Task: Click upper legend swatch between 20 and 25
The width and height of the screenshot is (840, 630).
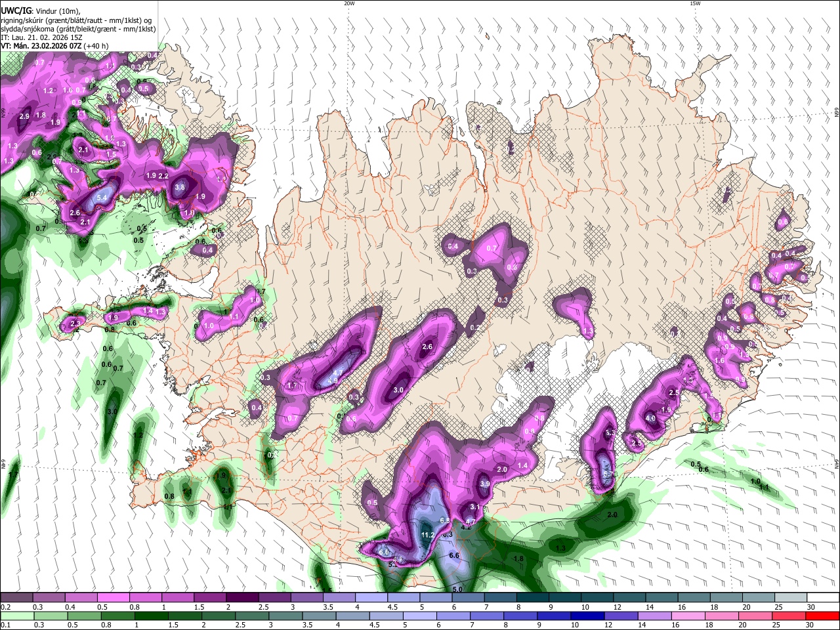Action: (x=759, y=597)
